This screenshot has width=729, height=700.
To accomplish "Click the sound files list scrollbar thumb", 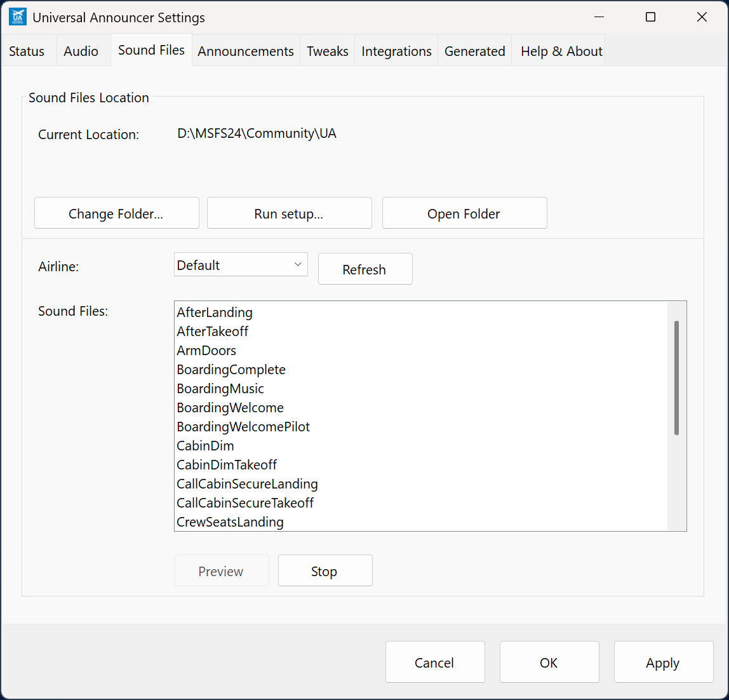I will (x=676, y=378).
